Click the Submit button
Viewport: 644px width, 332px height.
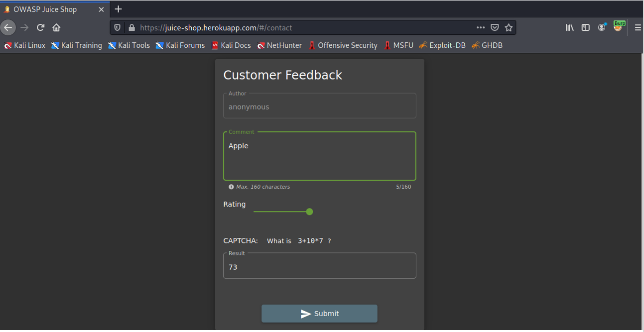point(319,314)
